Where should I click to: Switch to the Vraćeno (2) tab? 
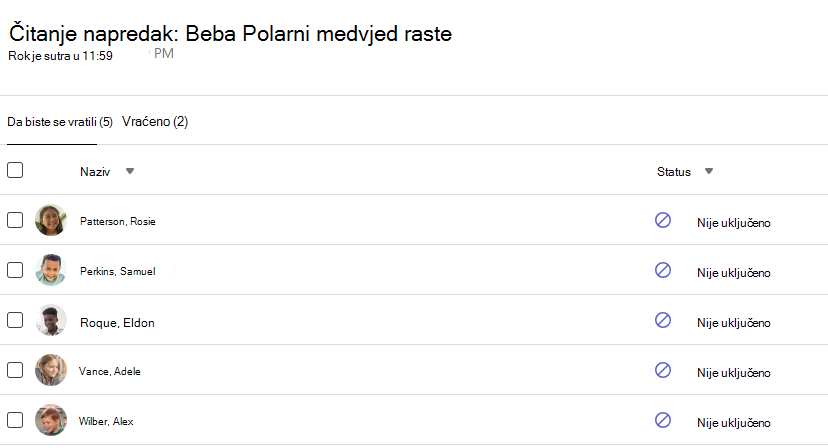155,122
